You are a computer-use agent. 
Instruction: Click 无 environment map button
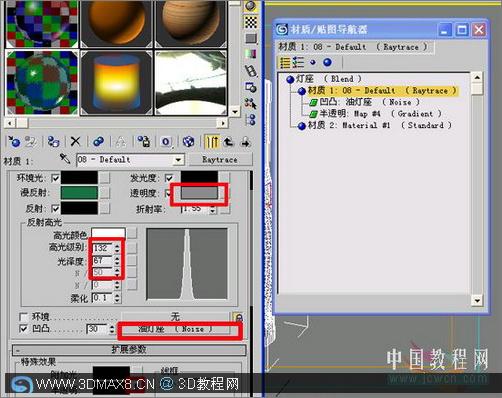tap(175, 317)
